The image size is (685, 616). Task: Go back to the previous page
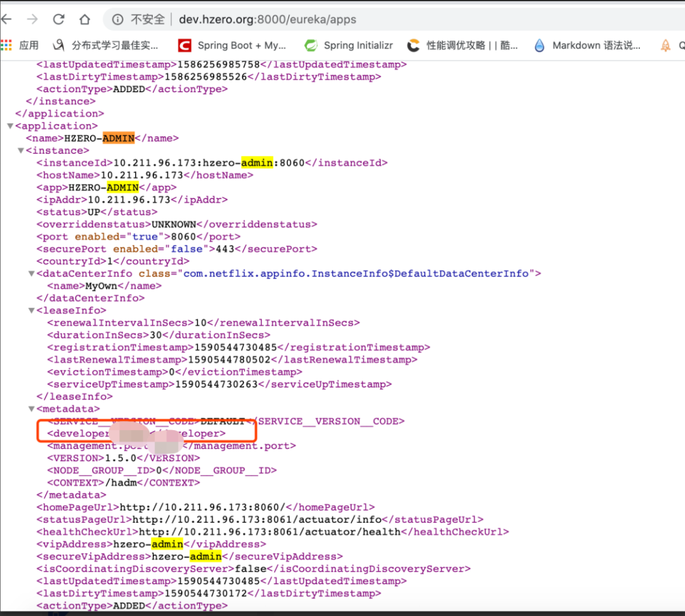(6, 19)
